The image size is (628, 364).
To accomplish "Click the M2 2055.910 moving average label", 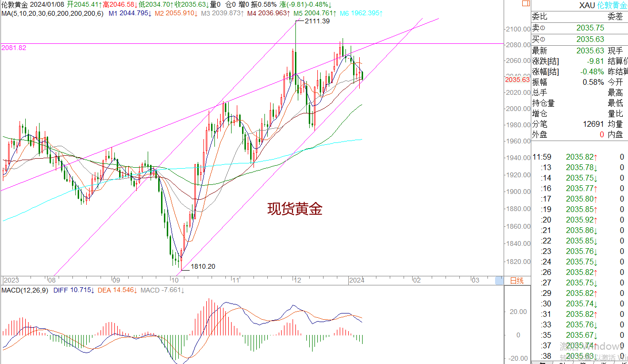I will coord(176,13).
